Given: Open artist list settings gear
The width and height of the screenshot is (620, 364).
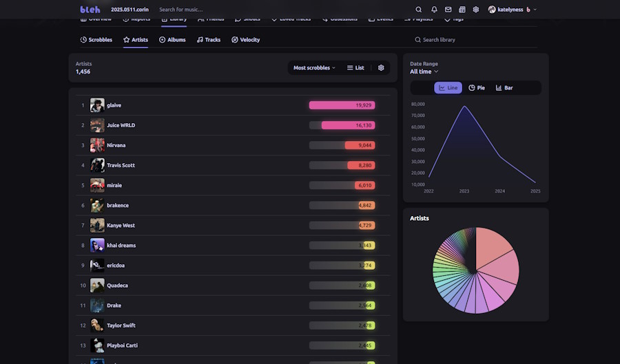Looking at the screenshot, I should click(381, 68).
